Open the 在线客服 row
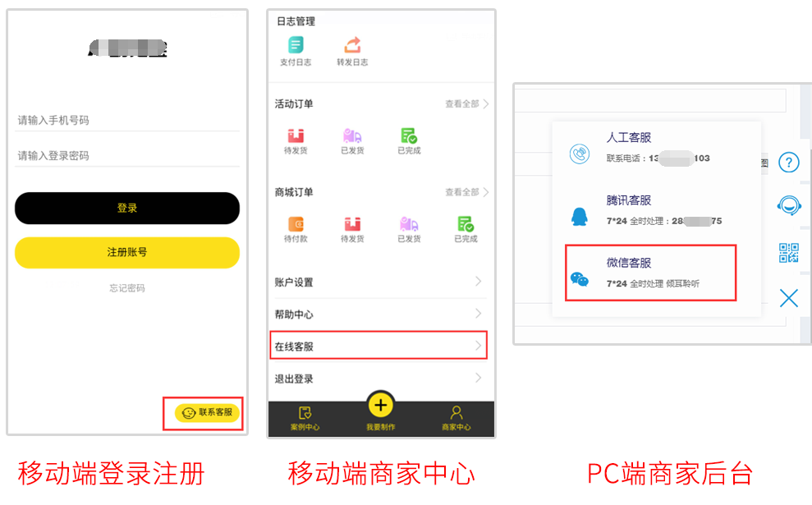812x505 pixels. point(378,346)
